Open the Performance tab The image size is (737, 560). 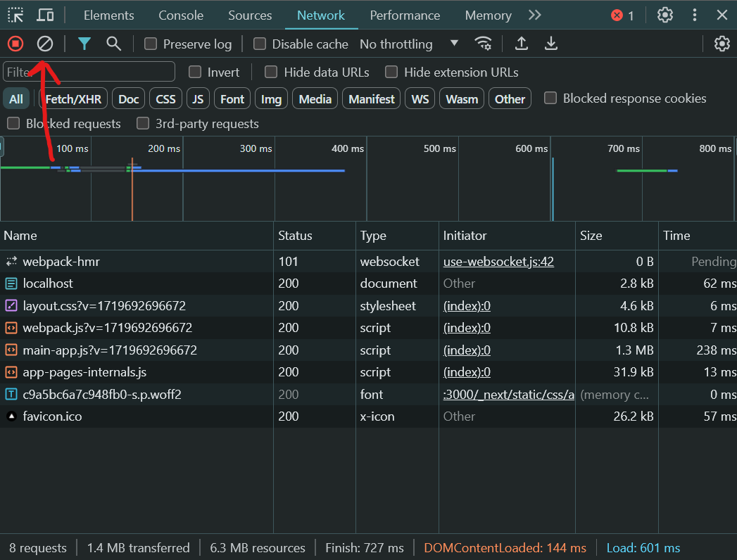pos(405,15)
